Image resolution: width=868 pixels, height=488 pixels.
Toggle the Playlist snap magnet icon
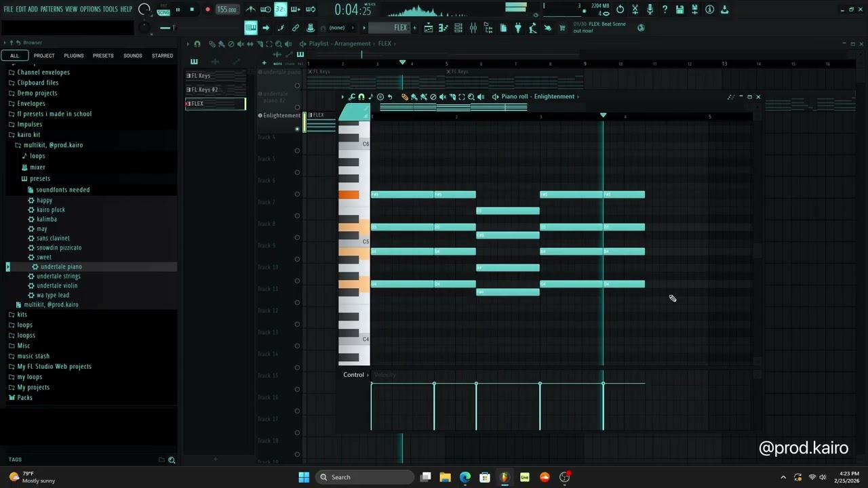coord(197,44)
